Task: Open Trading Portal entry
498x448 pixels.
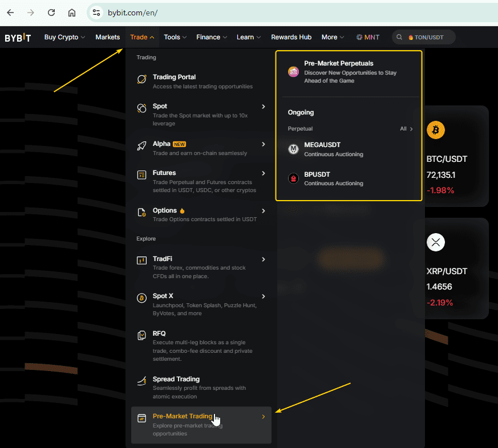Action: tap(201, 82)
